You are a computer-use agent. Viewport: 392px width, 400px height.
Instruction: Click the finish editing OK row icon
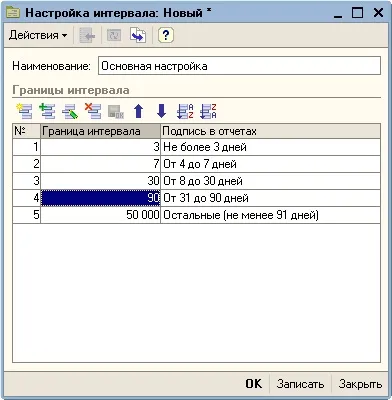click(116, 112)
